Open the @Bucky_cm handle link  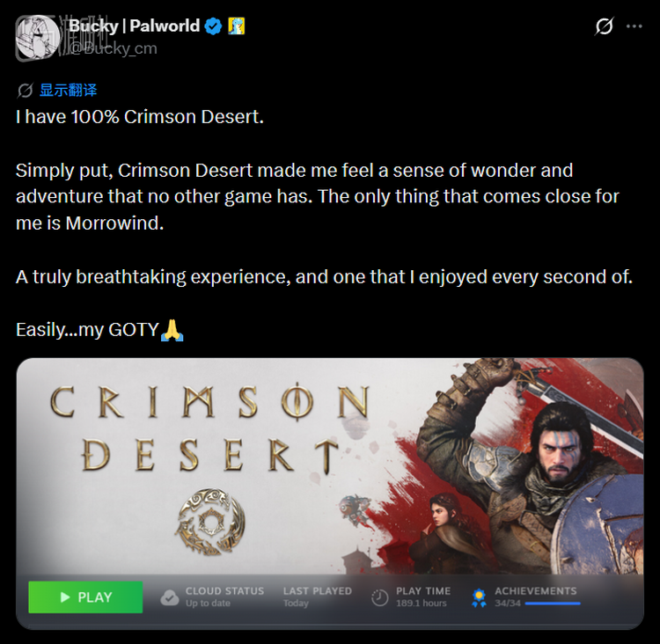coord(114,48)
